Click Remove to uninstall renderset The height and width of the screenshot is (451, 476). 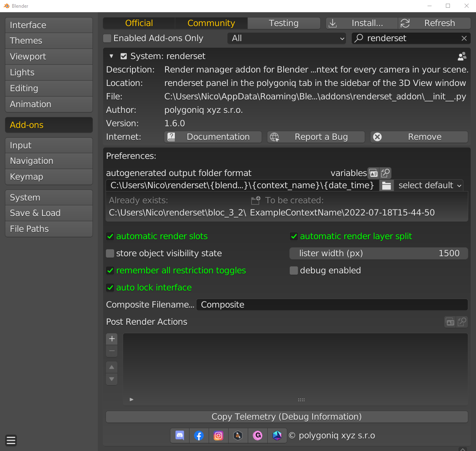pyautogui.click(x=419, y=137)
